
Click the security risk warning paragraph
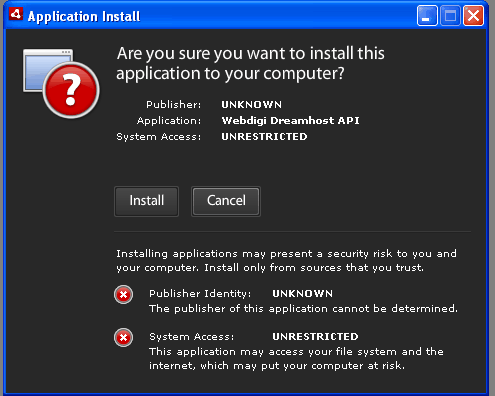pyautogui.click(x=287, y=261)
